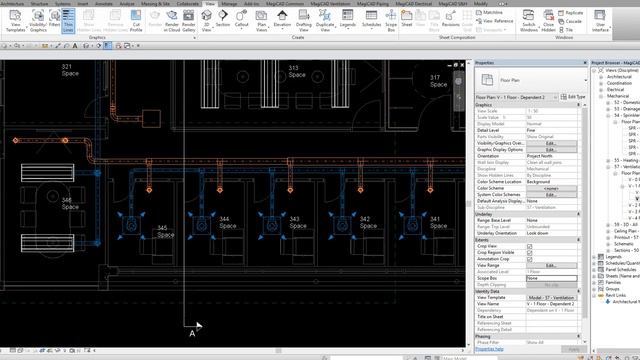Image resolution: width=640 pixels, height=360 pixels.
Task: Expand Electrical node in Project Browser
Action: click(601, 89)
